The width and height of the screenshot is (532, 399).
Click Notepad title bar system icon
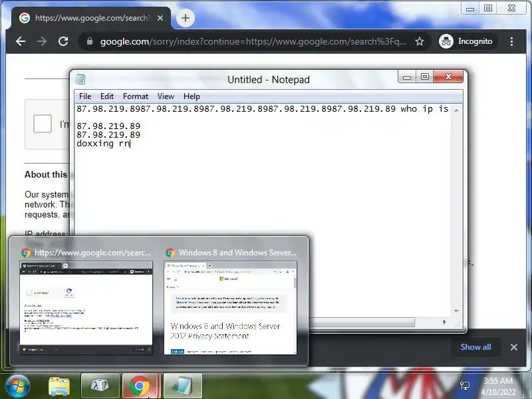[80, 79]
